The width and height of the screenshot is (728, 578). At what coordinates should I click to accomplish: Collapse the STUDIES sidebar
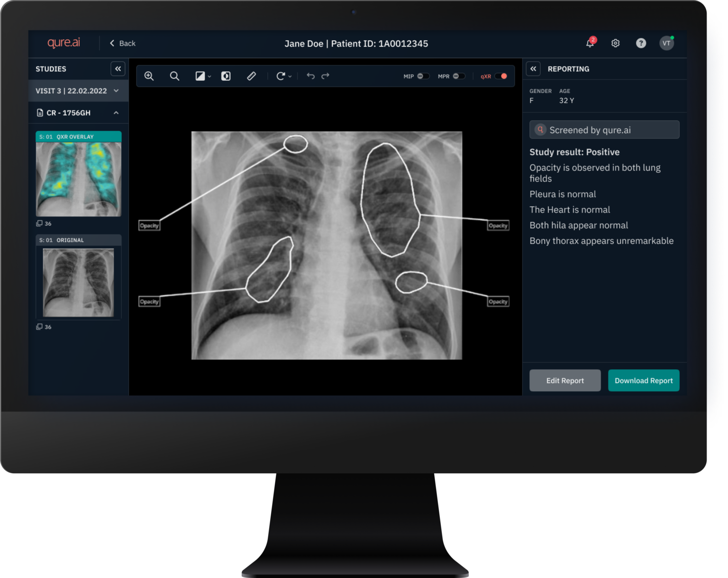pos(118,69)
